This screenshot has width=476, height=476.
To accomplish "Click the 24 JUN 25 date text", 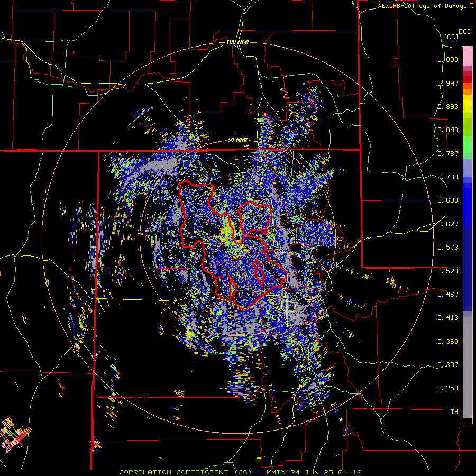I will pos(313,472).
